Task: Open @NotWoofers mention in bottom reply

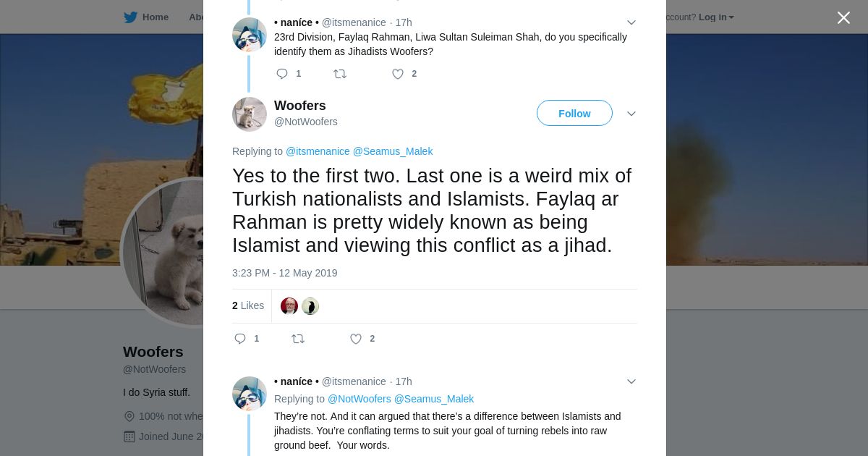Action: point(359,399)
